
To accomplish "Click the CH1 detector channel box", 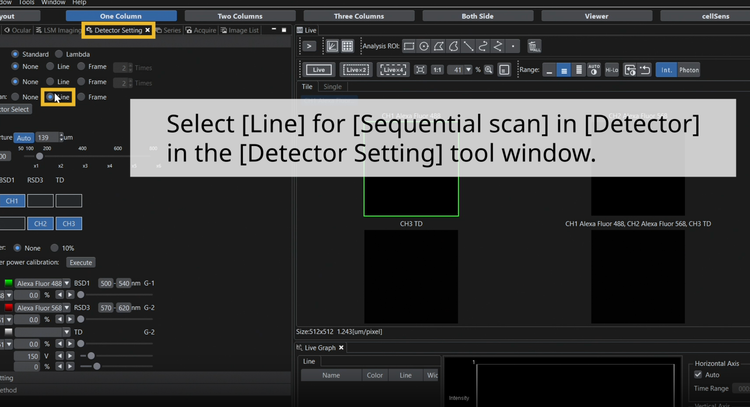I will (13, 201).
